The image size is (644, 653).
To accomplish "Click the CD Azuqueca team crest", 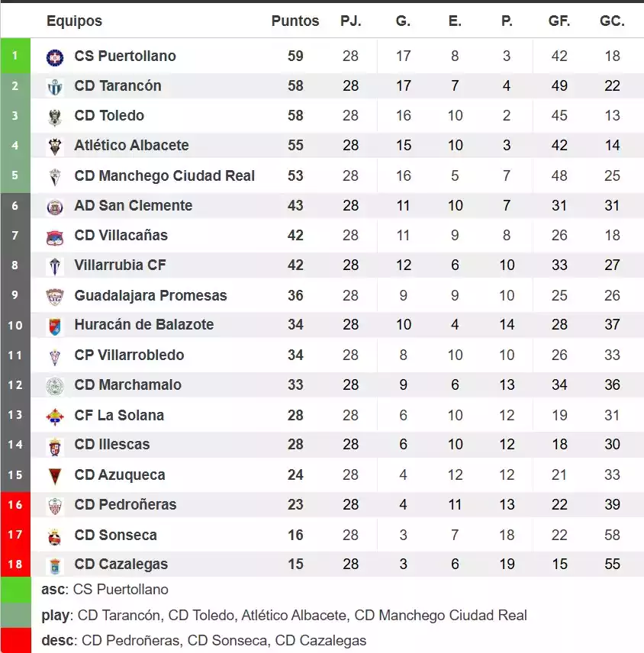I will [x=55, y=475].
